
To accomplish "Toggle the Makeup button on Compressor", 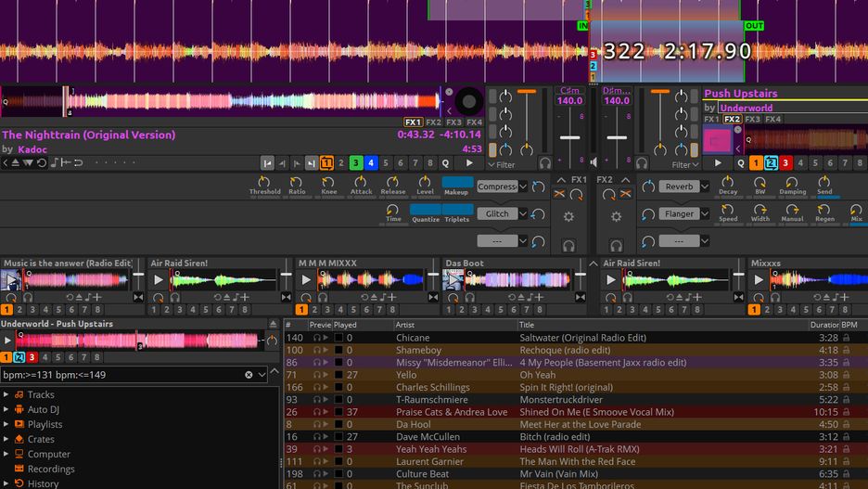I will click(x=456, y=182).
